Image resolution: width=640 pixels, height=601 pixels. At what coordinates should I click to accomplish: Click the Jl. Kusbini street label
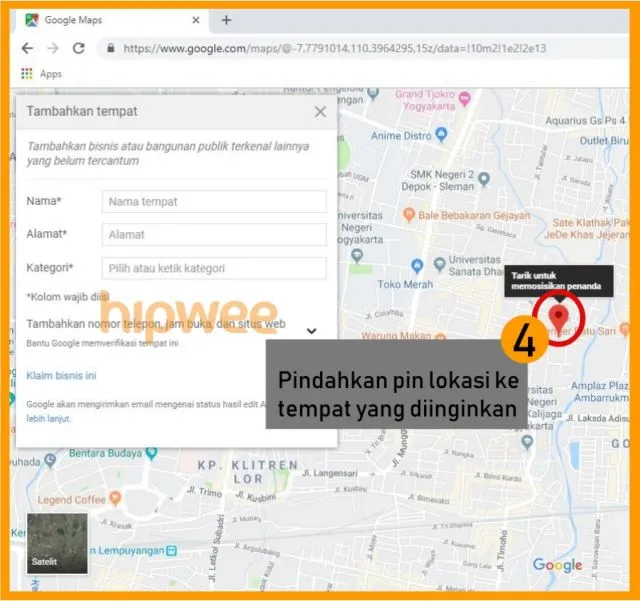click(x=256, y=497)
